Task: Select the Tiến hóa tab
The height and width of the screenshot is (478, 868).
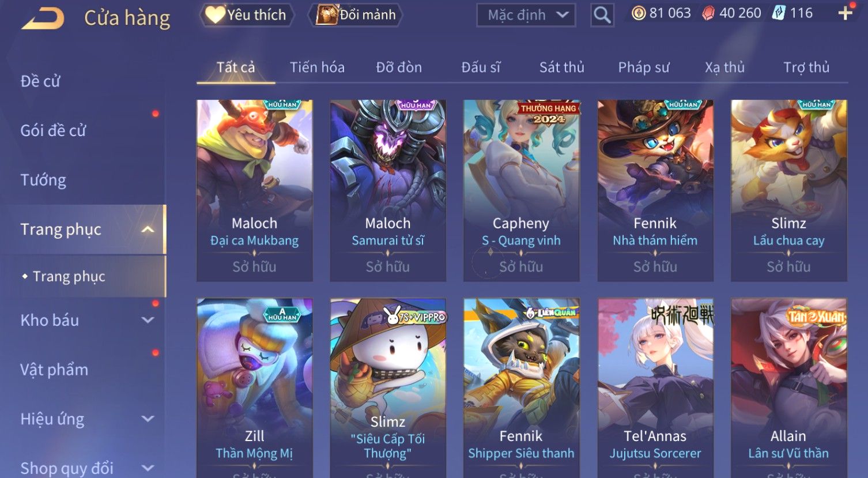Action: coord(317,67)
